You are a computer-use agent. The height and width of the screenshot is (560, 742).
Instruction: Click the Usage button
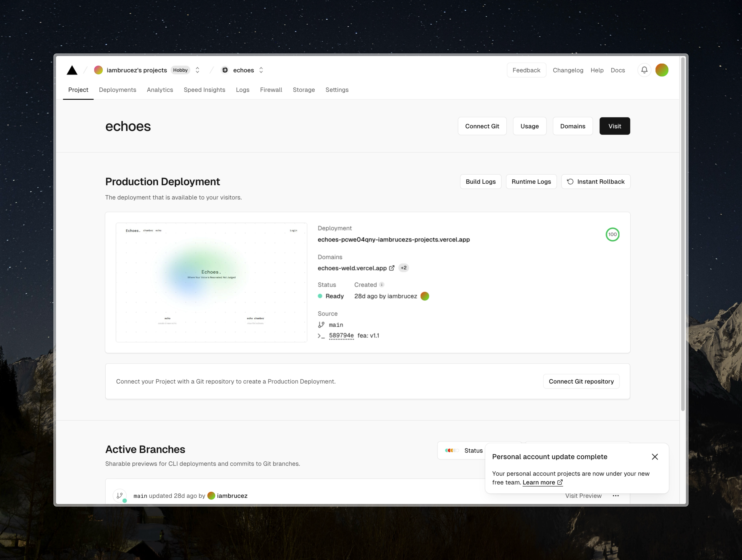coord(529,126)
